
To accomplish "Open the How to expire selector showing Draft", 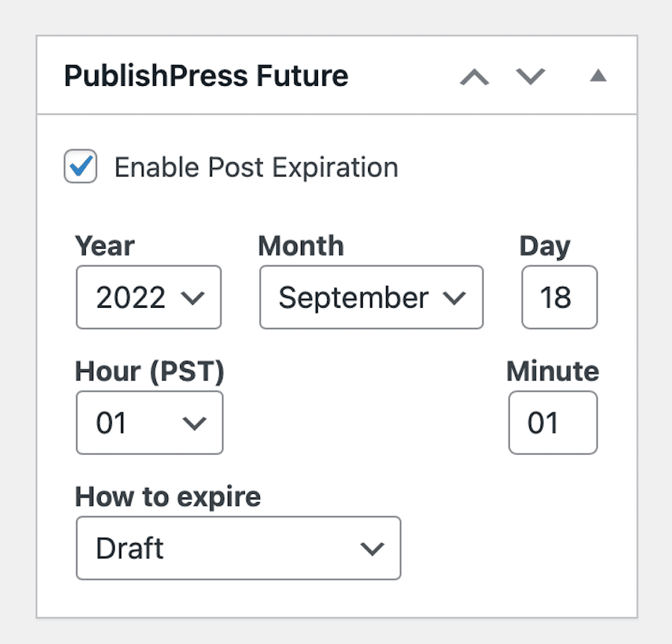I will pos(237,548).
